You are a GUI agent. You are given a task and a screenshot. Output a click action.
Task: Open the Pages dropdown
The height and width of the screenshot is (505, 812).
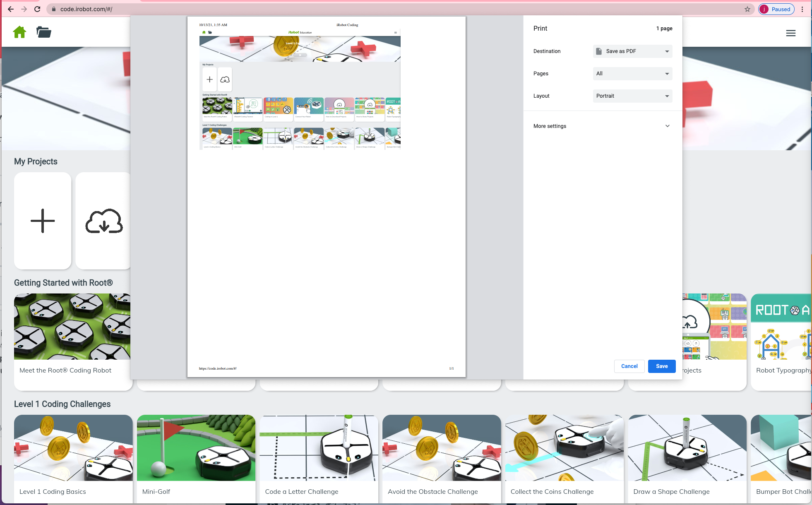(x=632, y=74)
